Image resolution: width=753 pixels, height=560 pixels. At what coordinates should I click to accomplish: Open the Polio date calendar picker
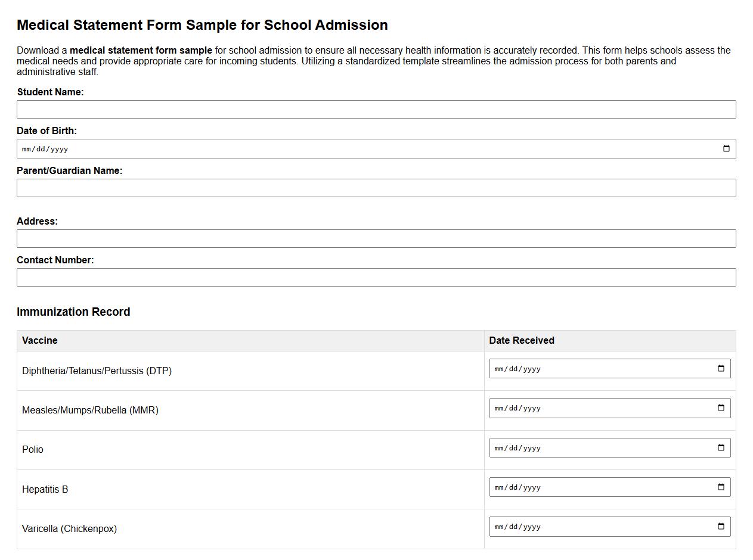(x=721, y=447)
